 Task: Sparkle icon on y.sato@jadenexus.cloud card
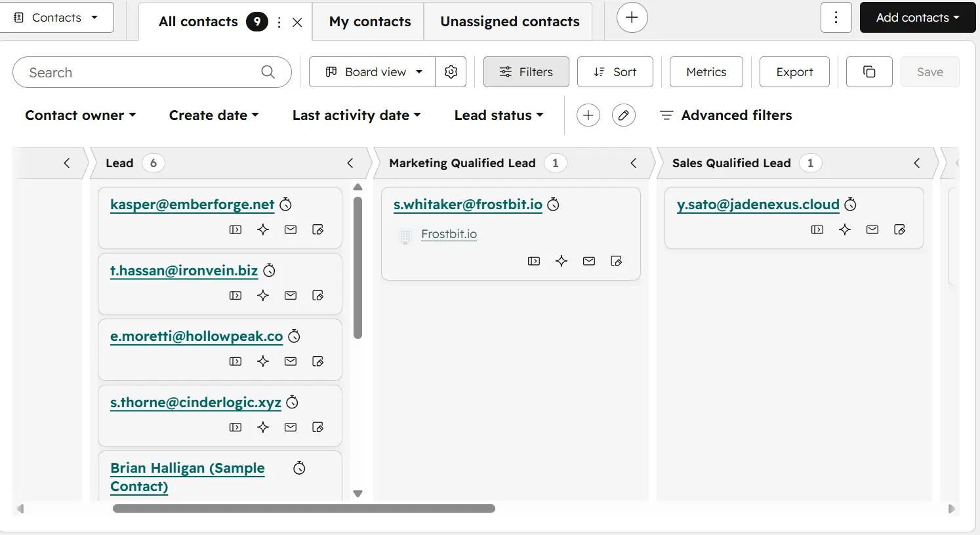click(845, 229)
